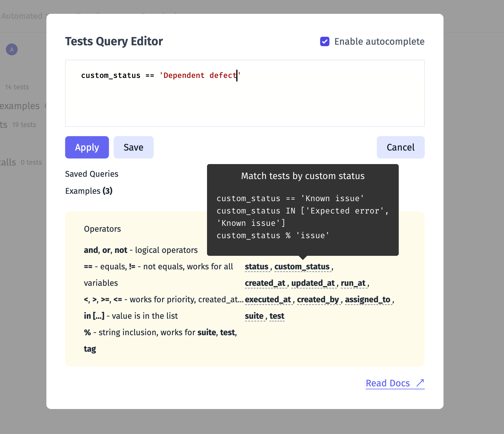
Task: Insert the created_at variable
Action: (x=265, y=283)
